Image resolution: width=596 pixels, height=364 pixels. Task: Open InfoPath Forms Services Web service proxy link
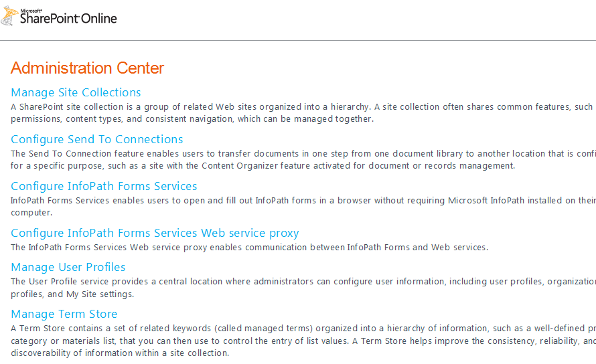click(x=155, y=233)
